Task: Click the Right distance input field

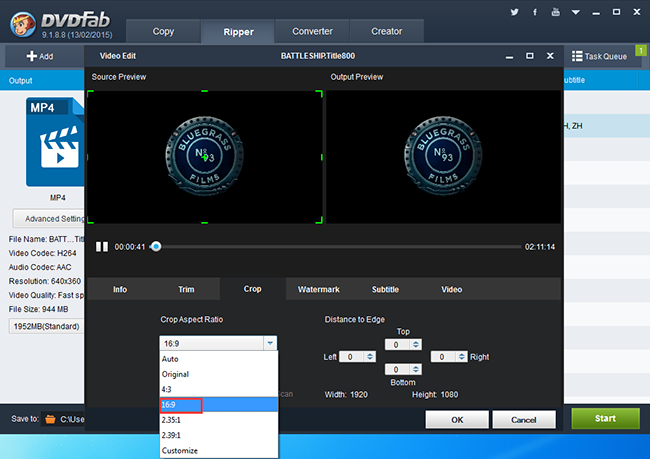Action: click(443, 357)
